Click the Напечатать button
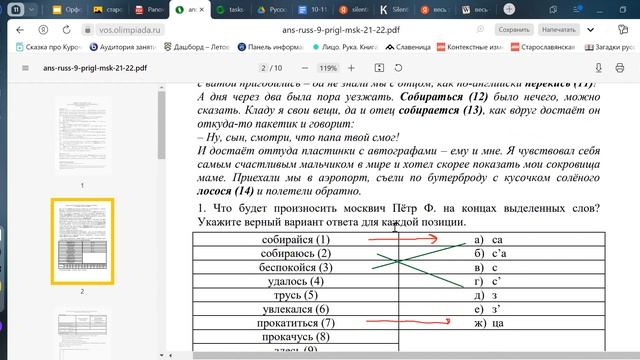This screenshot has width=640, height=360. click(558, 30)
